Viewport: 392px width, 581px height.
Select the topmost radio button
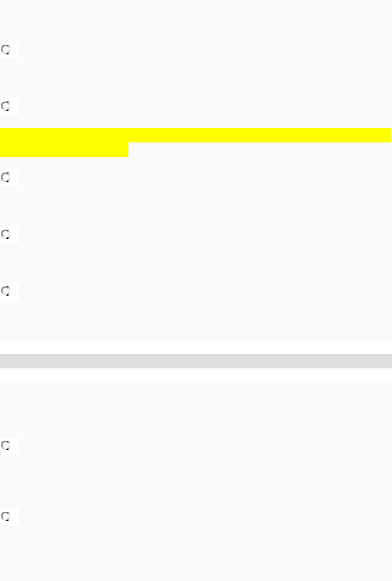(6, 49)
